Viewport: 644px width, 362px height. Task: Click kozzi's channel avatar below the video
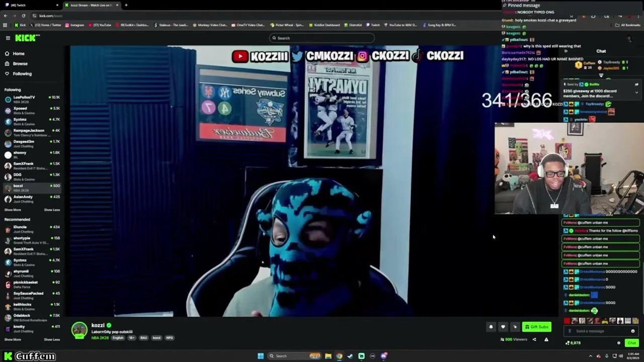pos(79,330)
